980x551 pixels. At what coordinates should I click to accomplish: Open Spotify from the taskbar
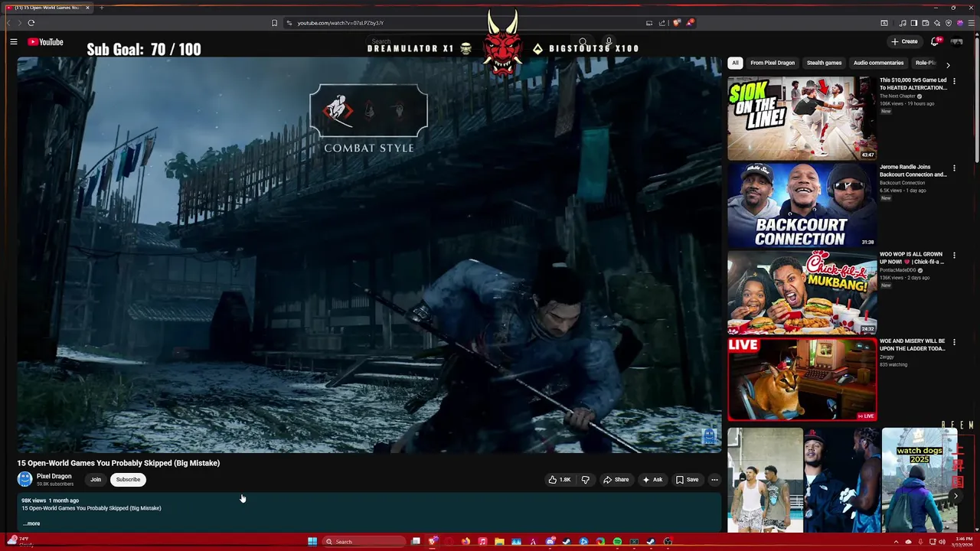(617, 542)
